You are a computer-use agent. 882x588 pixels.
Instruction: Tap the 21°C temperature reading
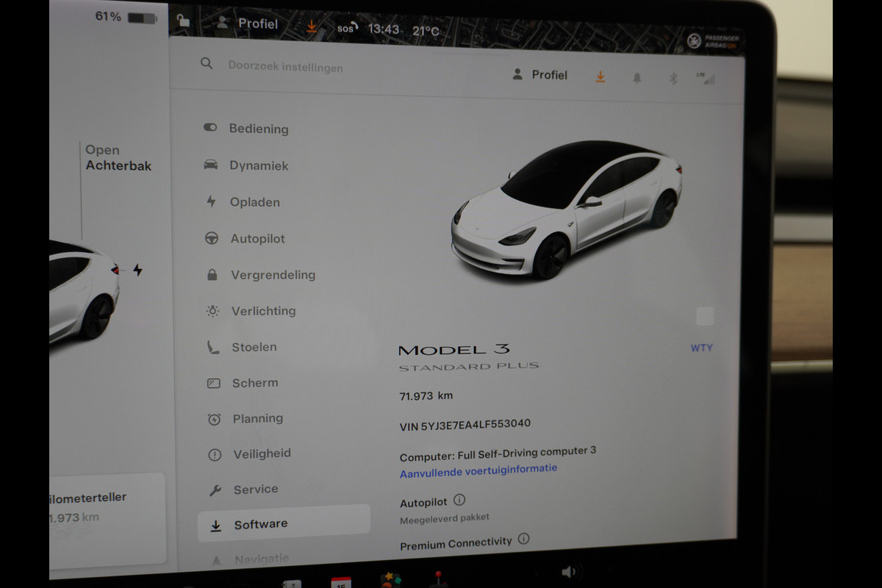coord(426,31)
